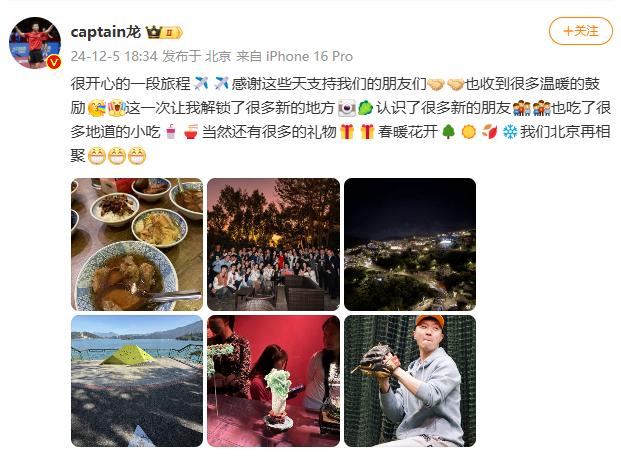The height and width of the screenshot is (463, 621).
Task: Open the captain龙 profile avatar
Action: click(x=35, y=43)
